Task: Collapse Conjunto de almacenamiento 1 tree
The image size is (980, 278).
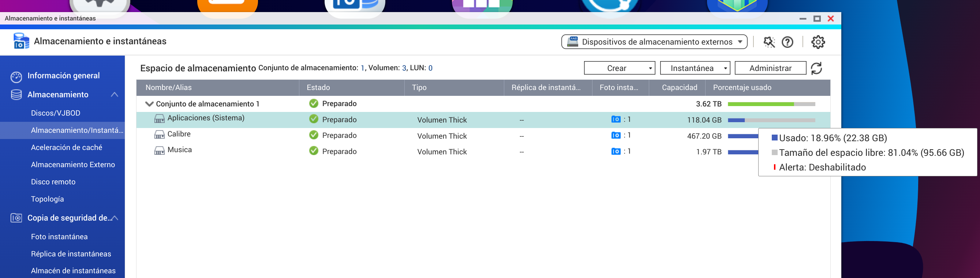Action: pos(150,104)
